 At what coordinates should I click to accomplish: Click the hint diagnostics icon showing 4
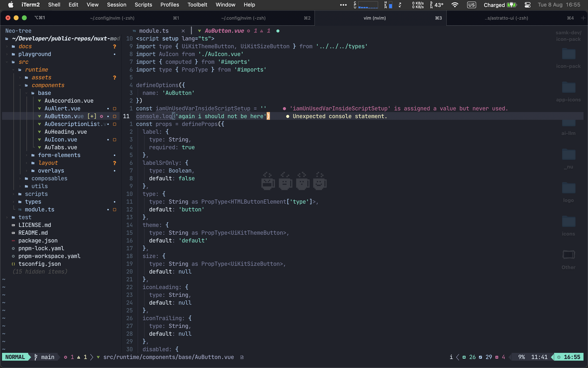point(496,357)
